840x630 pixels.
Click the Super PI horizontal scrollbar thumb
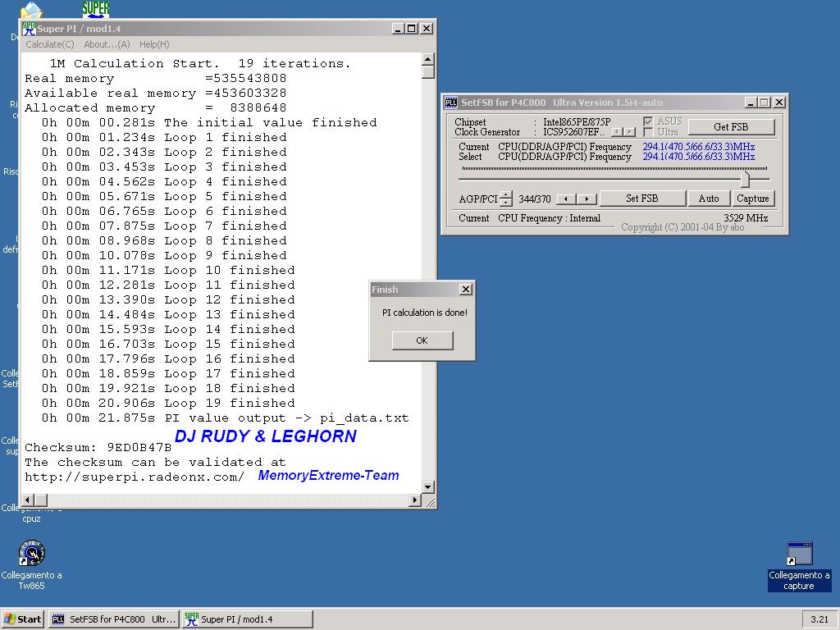coord(41,500)
